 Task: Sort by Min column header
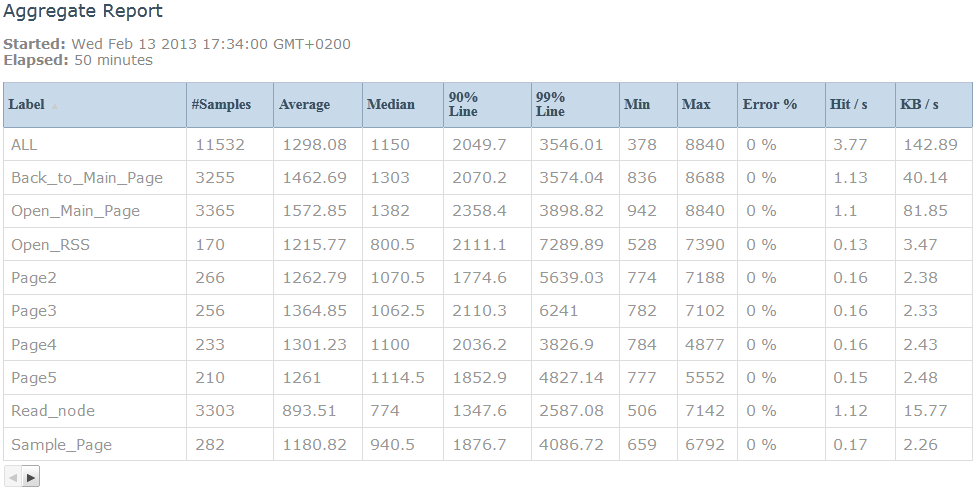coord(648,105)
